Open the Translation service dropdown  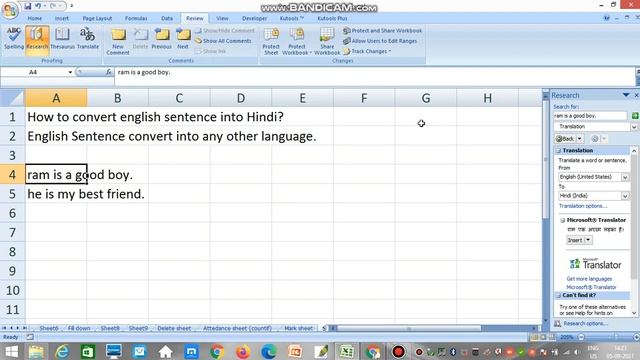click(x=634, y=127)
